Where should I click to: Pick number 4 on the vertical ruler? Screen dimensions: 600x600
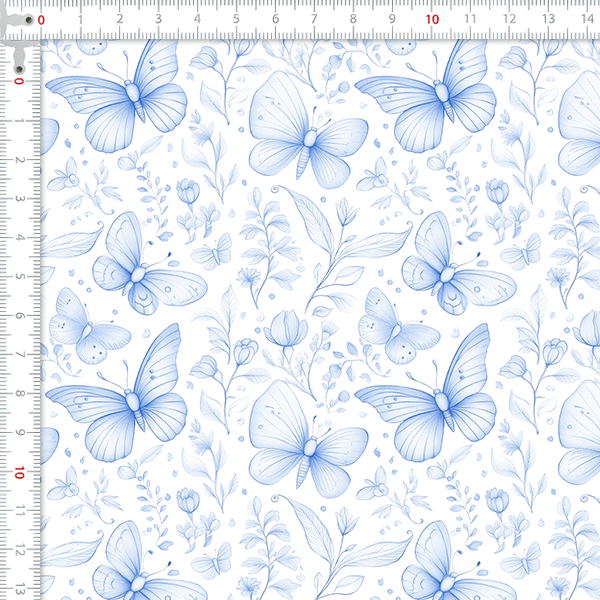(19, 238)
